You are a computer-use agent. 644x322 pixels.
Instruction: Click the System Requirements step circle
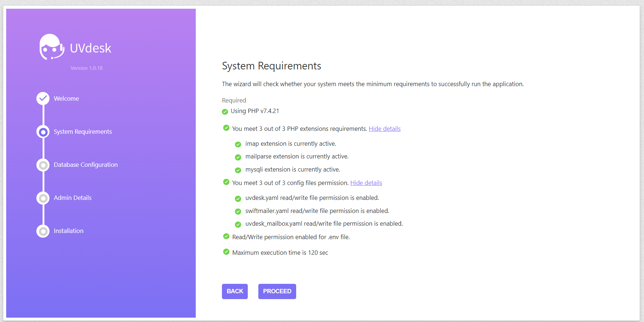click(x=43, y=132)
